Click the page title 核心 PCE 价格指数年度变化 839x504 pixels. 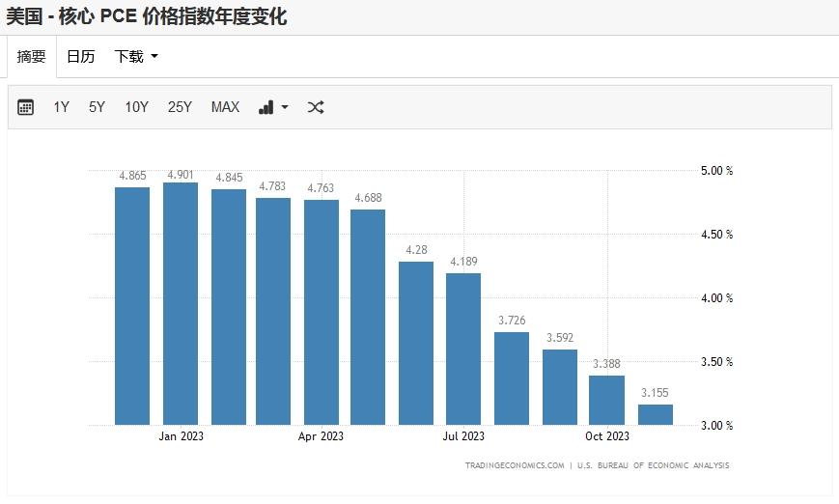tap(172, 16)
